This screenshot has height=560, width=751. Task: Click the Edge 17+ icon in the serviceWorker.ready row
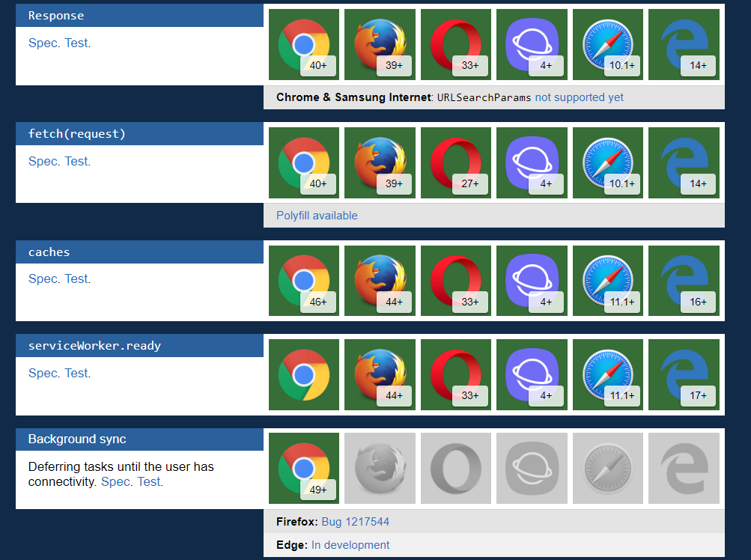[684, 374]
